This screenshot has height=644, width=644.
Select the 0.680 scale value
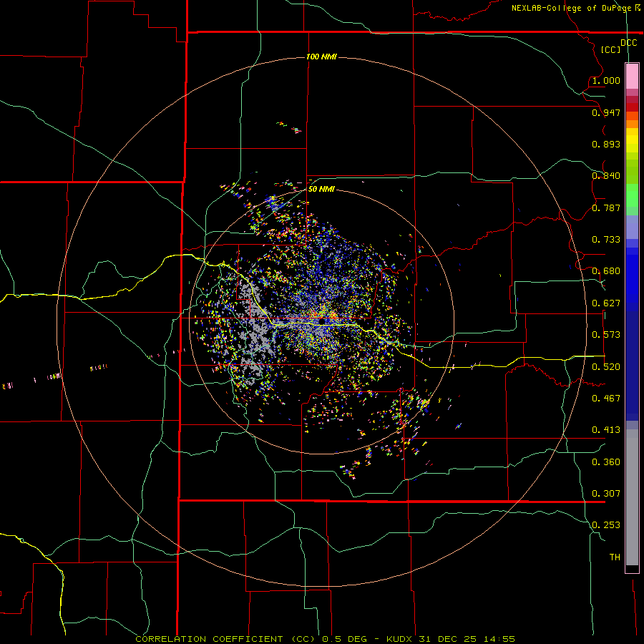606,271
